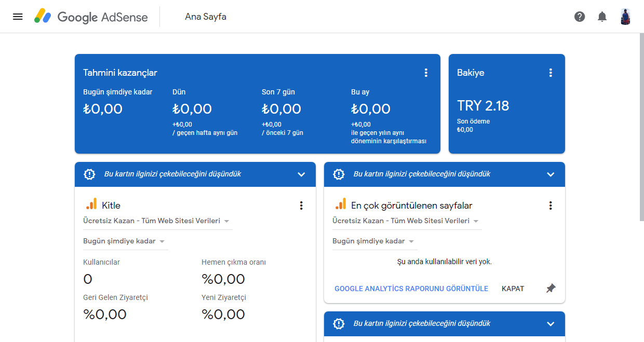Open Bugün şimdiye kadar dropdown in En çok görüntülenen

coord(374,241)
